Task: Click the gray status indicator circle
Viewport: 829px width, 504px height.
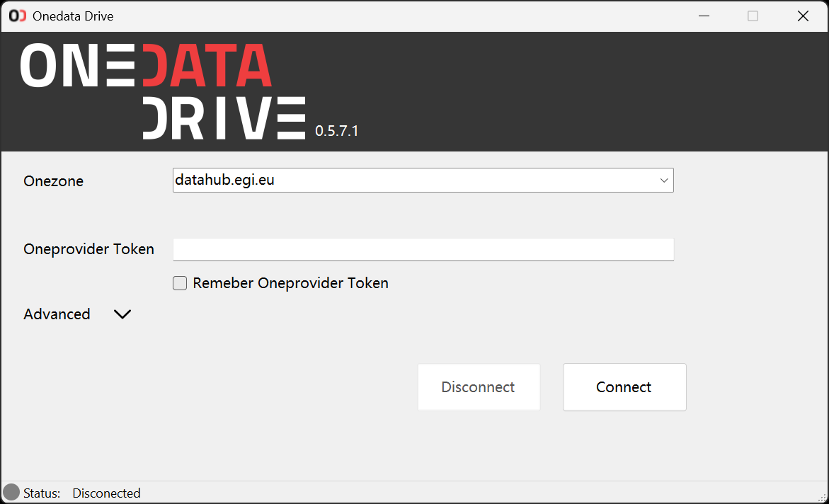Action: (11, 493)
